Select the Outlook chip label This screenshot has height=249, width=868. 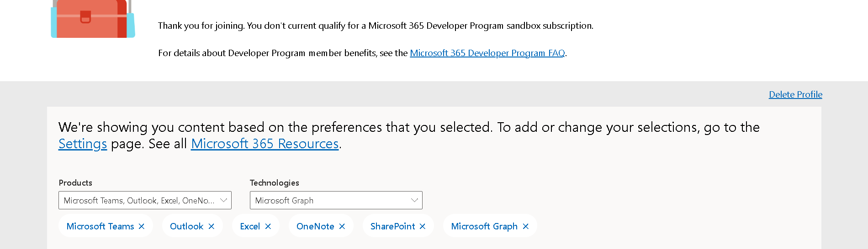186,226
